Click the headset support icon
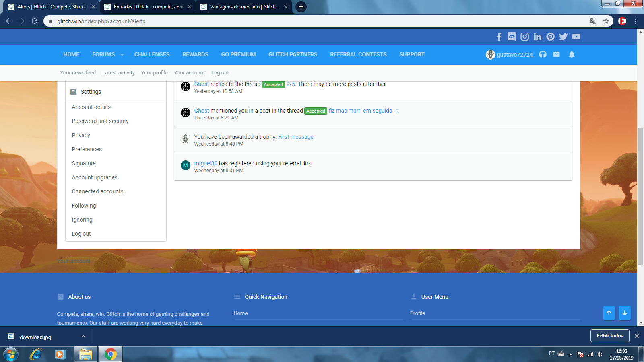The image size is (644, 362). click(x=543, y=55)
